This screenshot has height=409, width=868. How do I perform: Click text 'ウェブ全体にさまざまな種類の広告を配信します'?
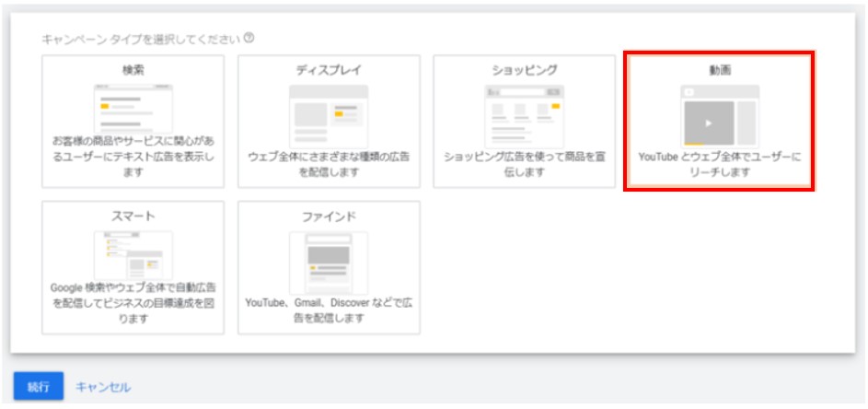click(x=329, y=165)
